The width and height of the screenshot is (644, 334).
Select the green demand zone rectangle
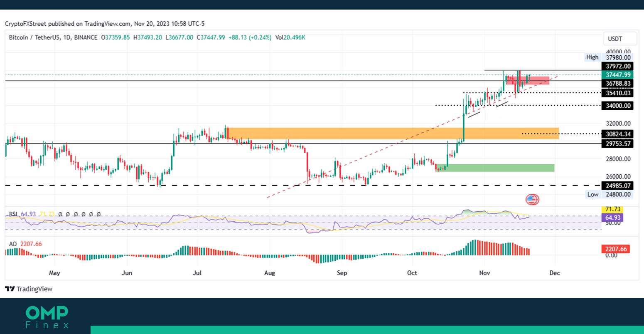click(495, 168)
